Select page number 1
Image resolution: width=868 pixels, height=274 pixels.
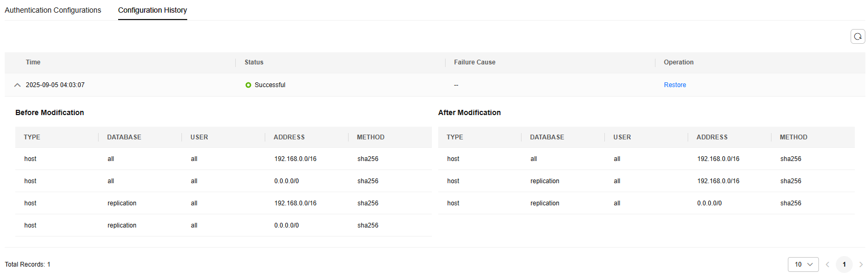844,264
